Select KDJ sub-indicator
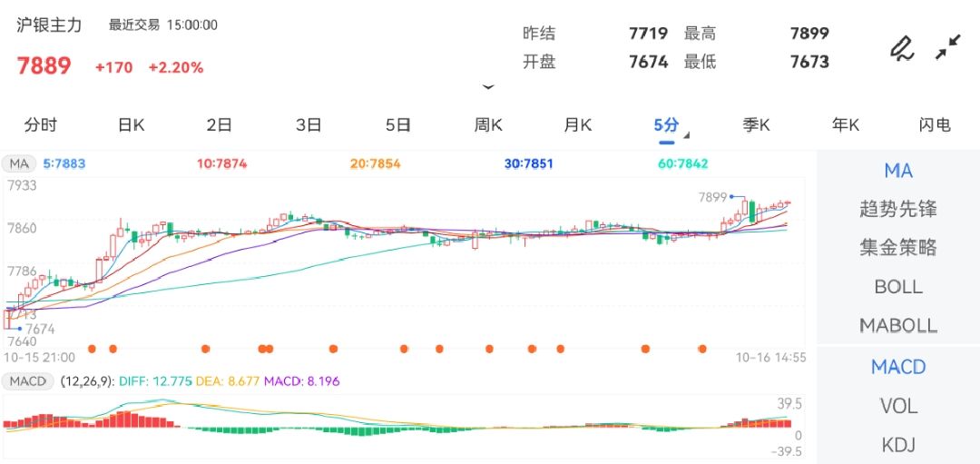 coord(898,445)
